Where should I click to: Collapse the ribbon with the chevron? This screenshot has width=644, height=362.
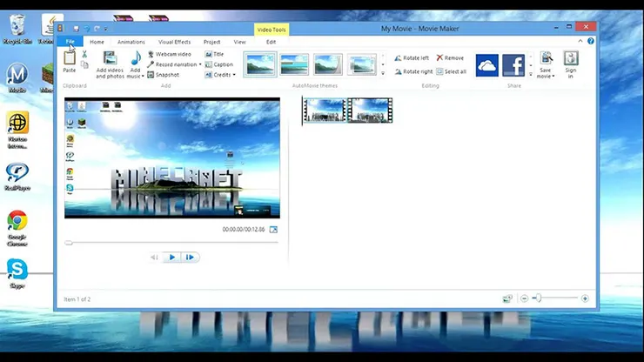(x=580, y=41)
